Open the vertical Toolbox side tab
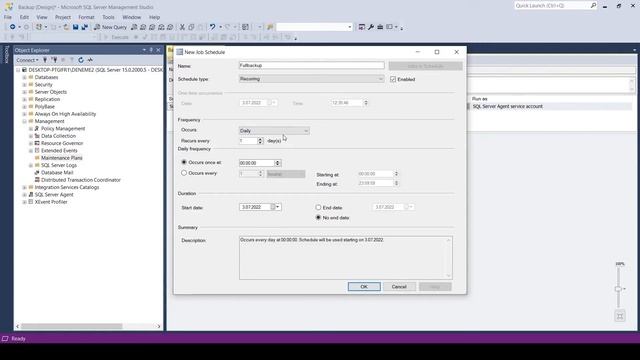The width and height of the screenshot is (640, 360). (x=6, y=54)
